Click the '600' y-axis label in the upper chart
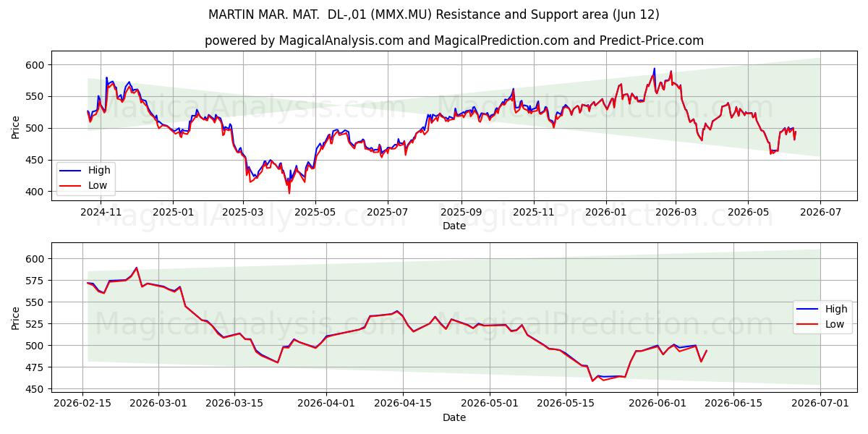Screen dimensions: 868x434 coord(36,65)
